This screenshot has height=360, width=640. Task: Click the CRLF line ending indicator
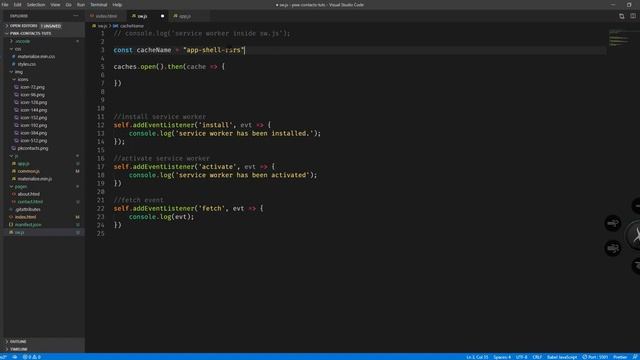(x=537, y=357)
